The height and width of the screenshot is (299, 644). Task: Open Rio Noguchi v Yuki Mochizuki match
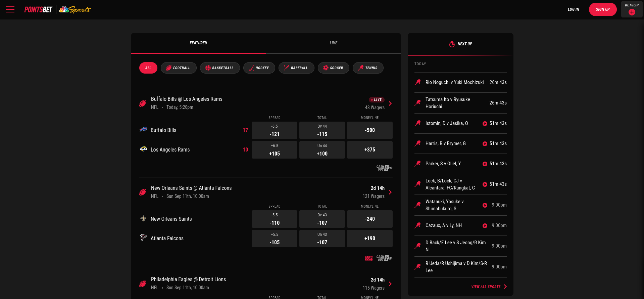460,82
